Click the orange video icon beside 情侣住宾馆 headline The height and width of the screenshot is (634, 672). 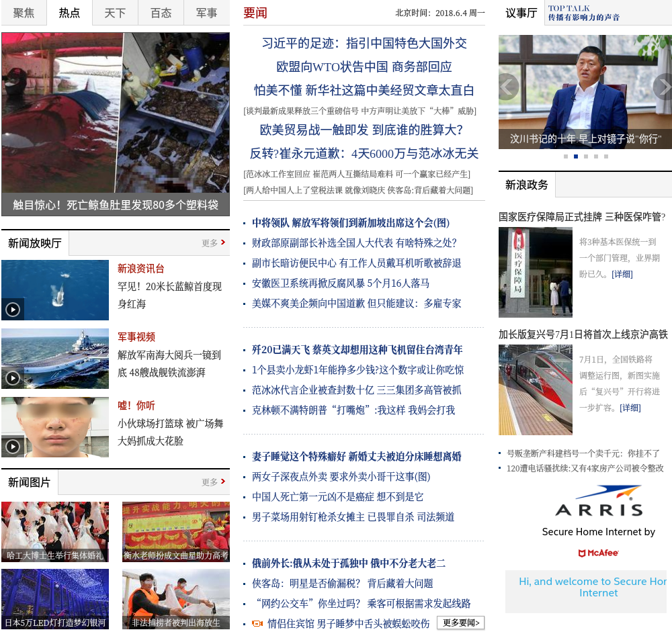[257, 623]
